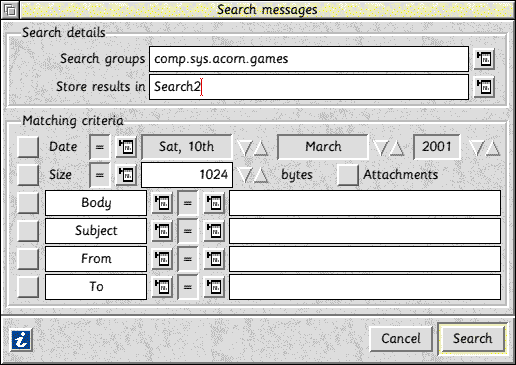
Task: Click the Size row equals operator display
Action: tap(99, 175)
